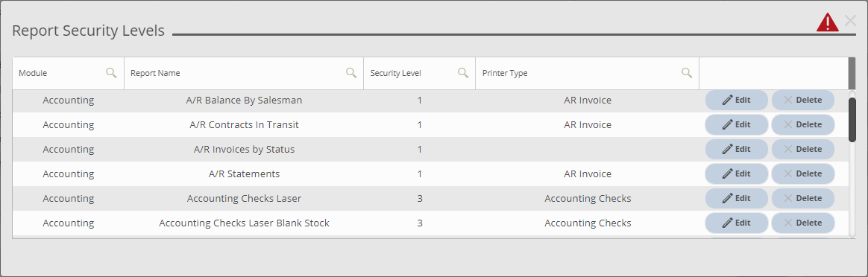
Task: Click the Printer Type column search icon
Action: click(x=687, y=73)
